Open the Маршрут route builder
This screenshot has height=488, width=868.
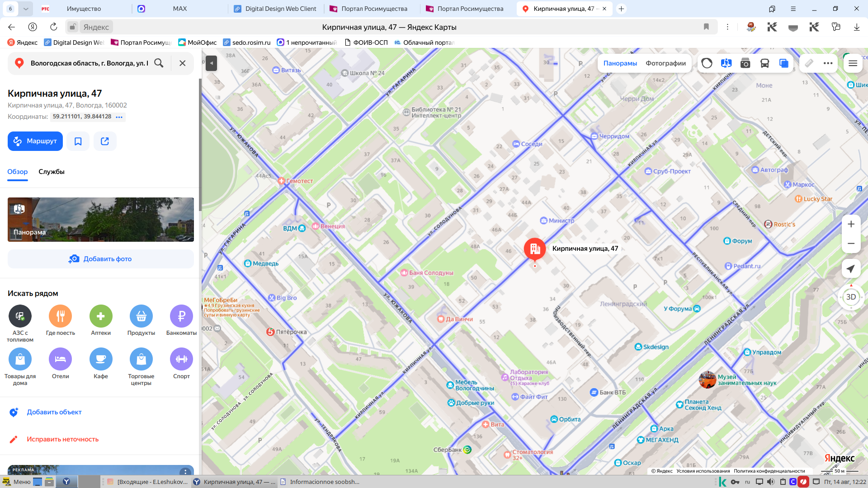point(35,141)
